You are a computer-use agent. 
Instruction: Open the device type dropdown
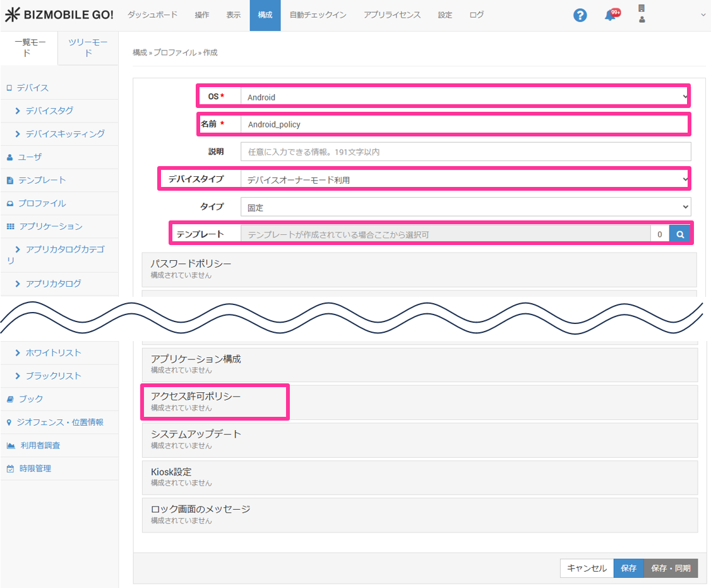pyautogui.click(x=465, y=180)
